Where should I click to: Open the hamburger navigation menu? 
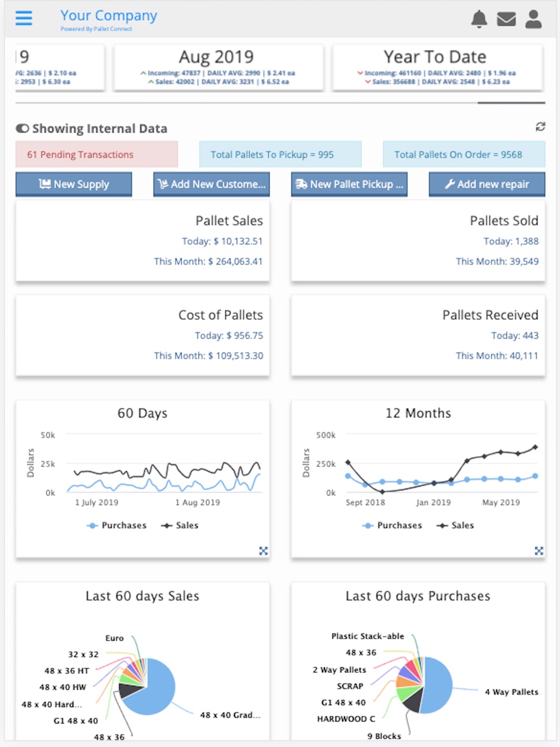24,18
